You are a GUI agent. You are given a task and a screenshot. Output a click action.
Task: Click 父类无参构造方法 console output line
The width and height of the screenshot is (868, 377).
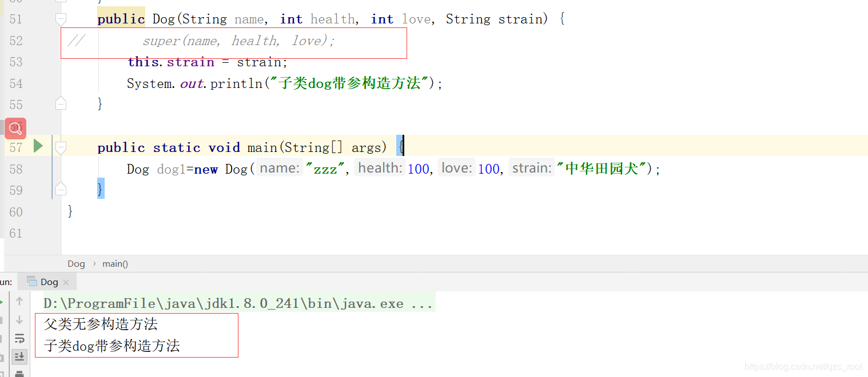[x=101, y=324]
